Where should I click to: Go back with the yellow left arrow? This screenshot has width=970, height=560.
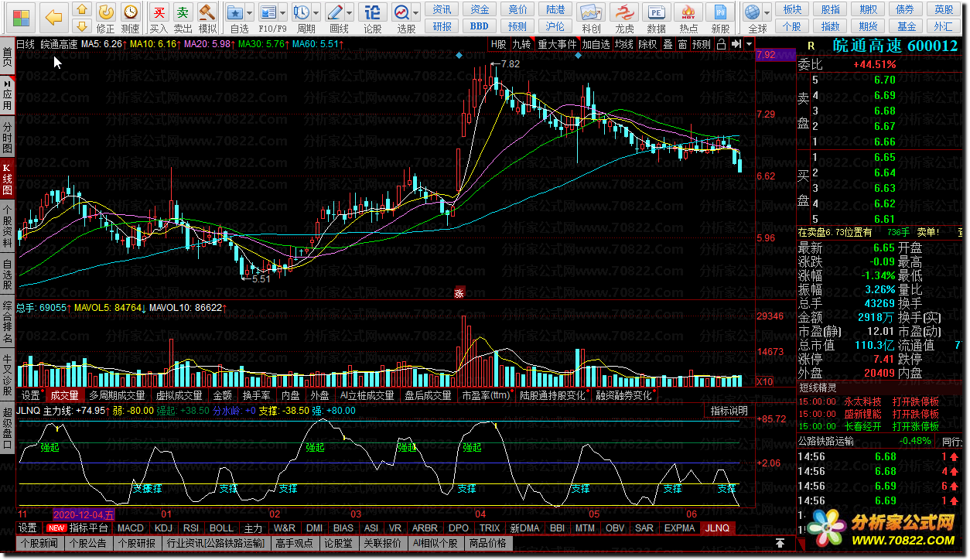coord(53,17)
